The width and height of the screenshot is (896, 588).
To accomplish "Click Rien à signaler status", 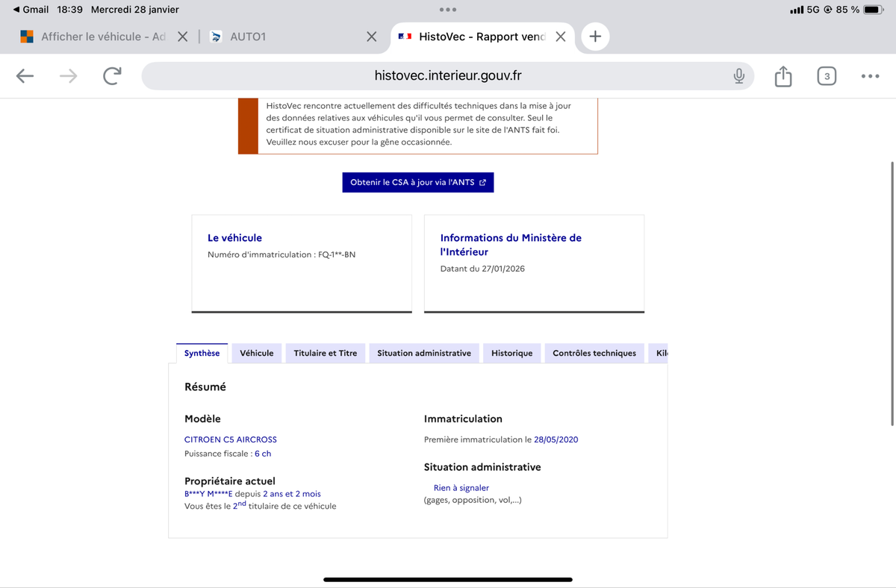I will point(461,488).
